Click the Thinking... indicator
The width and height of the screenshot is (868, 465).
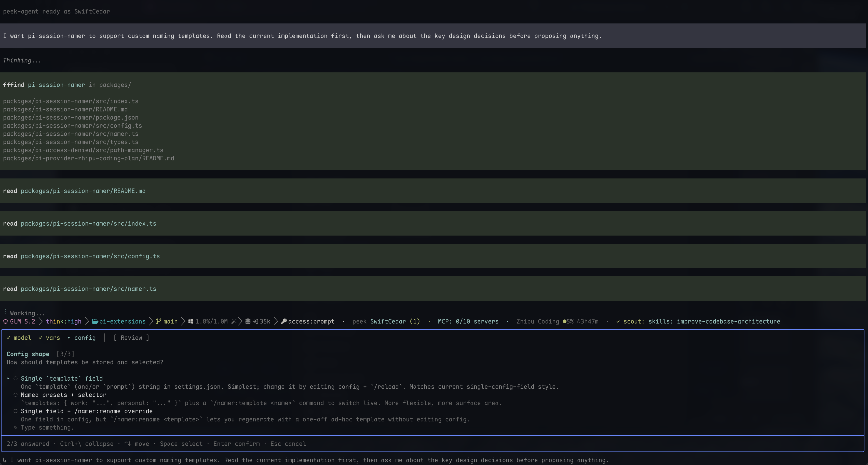[x=22, y=60]
